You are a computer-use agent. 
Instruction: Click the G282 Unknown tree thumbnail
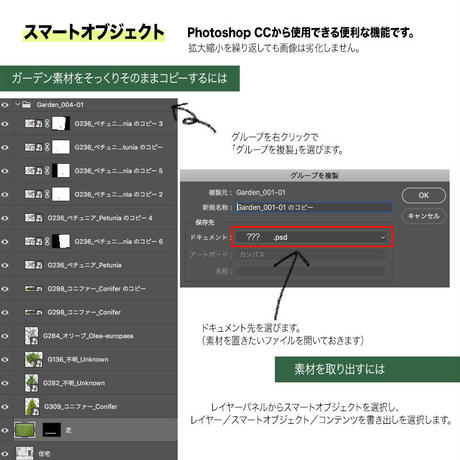click(32, 383)
